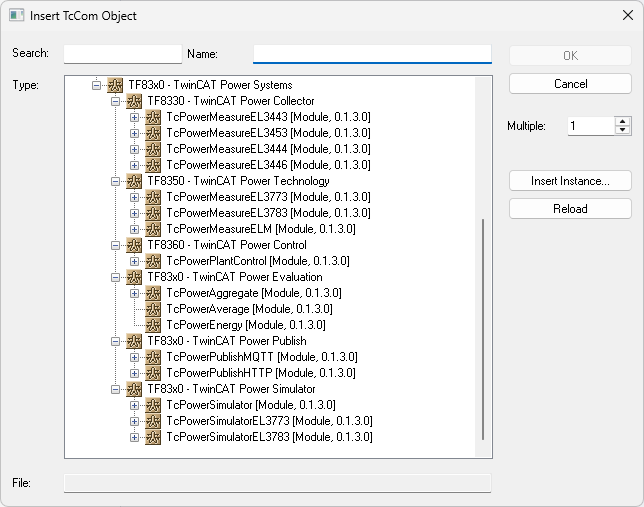Click the TcPowerMeasureEL3773 module icon
Screen dimensions: 644x507
[153, 197]
